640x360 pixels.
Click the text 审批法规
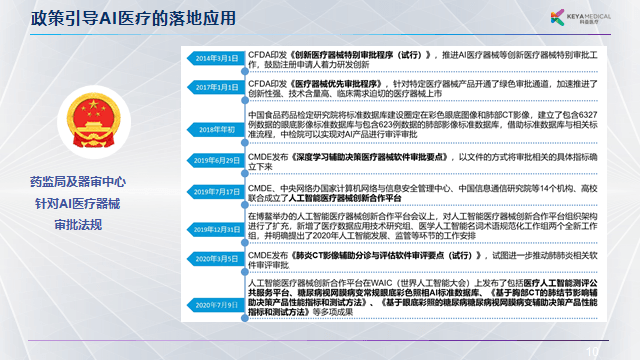[x=78, y=224]
